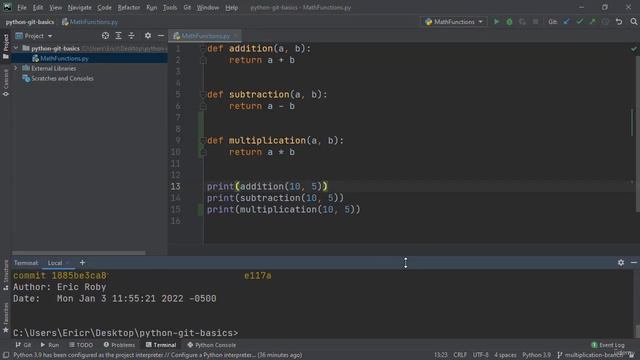The image size is (640, 360).
Task: Click the Project panel horizontal scrollbar
Action: 78,253
